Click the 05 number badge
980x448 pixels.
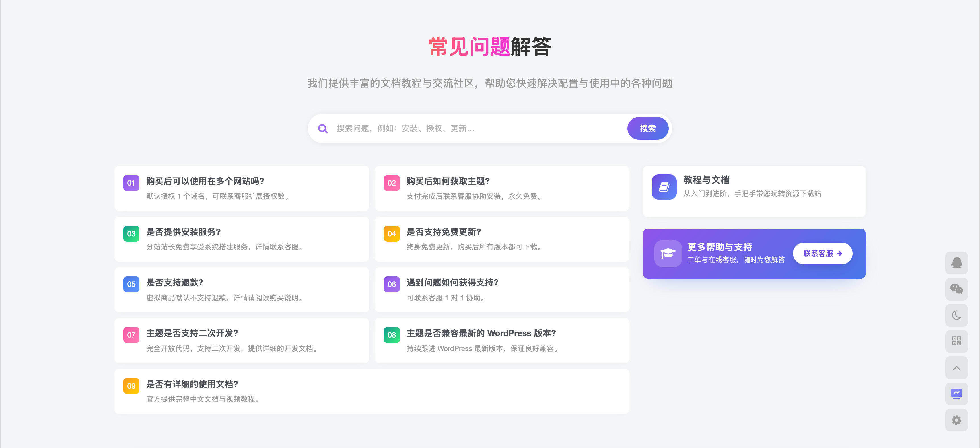coord(131,284)
